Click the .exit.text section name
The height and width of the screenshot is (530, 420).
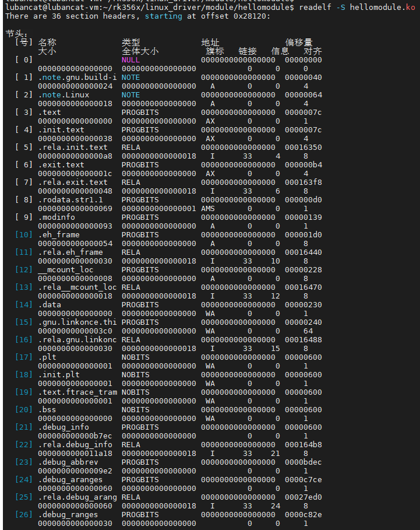click(61, 165)
